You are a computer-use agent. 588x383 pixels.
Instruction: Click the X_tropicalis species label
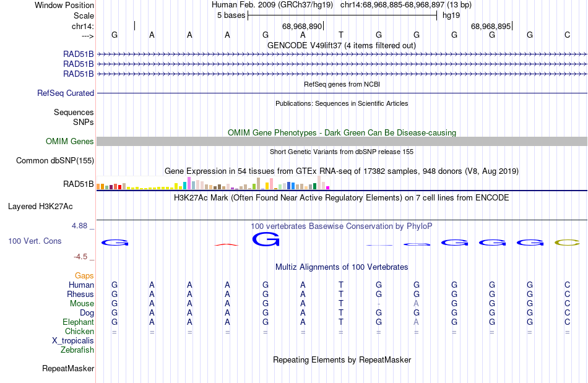[73, 341]
